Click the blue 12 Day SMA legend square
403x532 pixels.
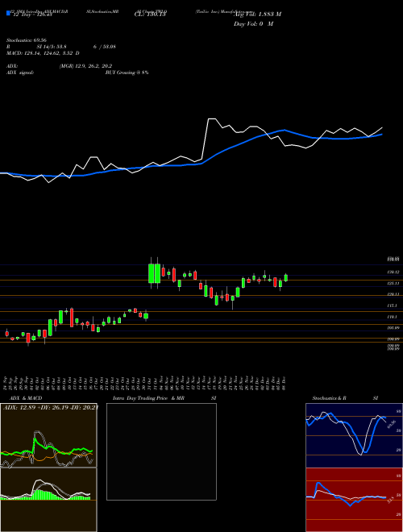pyautogui.click(x=8, y=13)
